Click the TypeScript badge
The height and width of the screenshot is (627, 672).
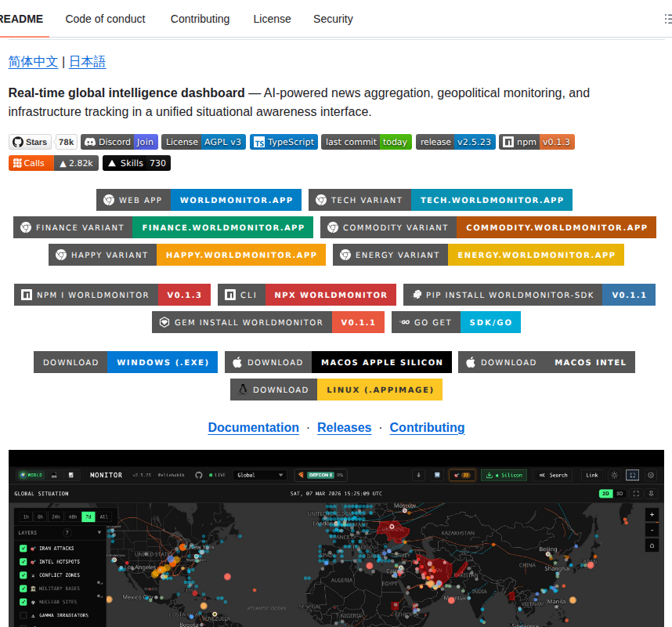pos(284,142)
